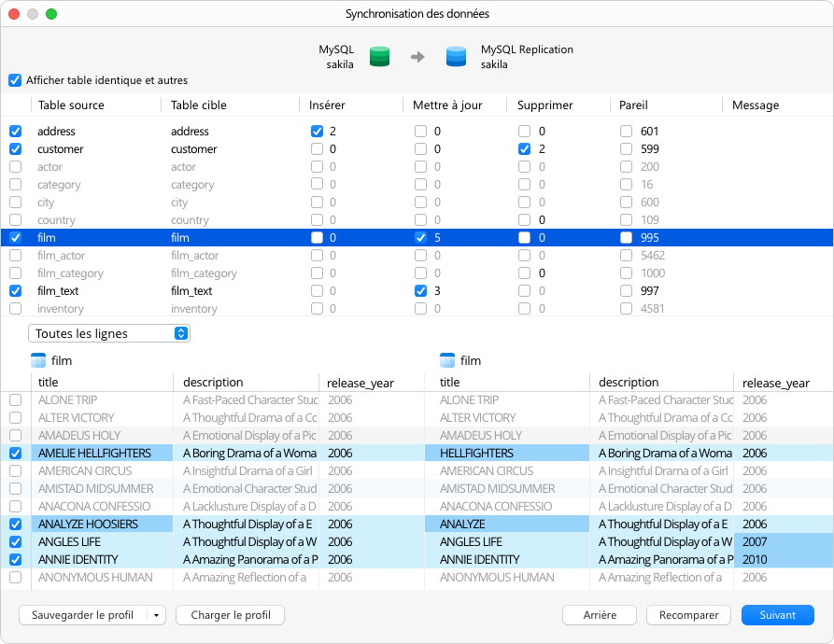The image size is (834, 644).
Task: Check the ALONE TRIP row checkbox
Action: coord(16,400)
